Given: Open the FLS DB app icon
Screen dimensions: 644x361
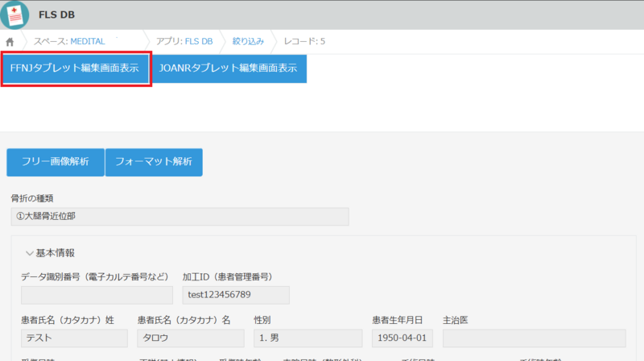Looking at the screenshot, I should click(14, 15).
